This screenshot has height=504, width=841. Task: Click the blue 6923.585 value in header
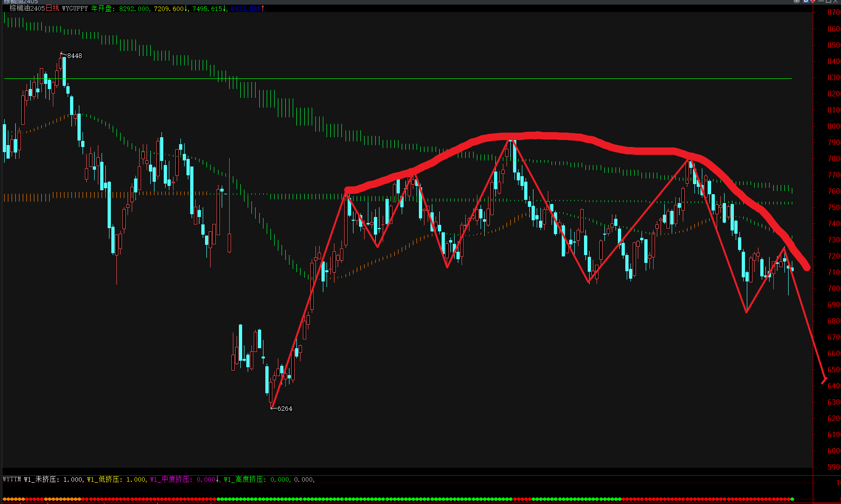click(x=246, y=9)
